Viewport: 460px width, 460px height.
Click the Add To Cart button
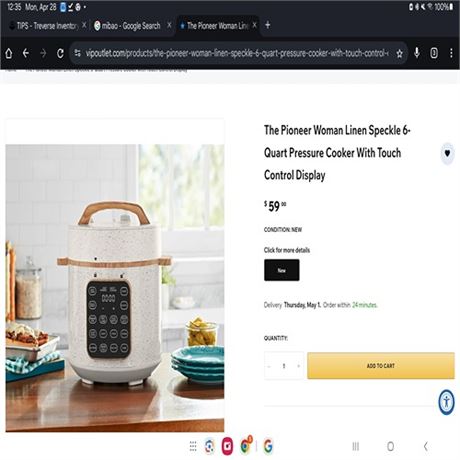(381, 366)
